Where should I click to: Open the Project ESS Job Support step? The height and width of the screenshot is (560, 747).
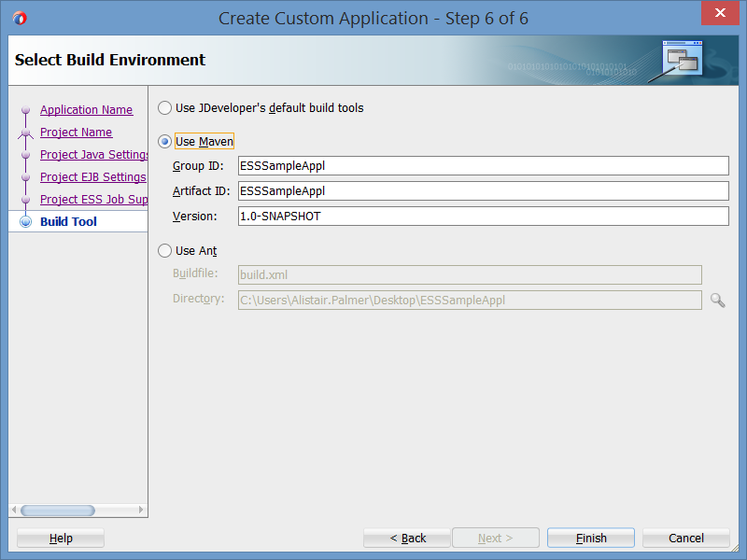(93, 200)
